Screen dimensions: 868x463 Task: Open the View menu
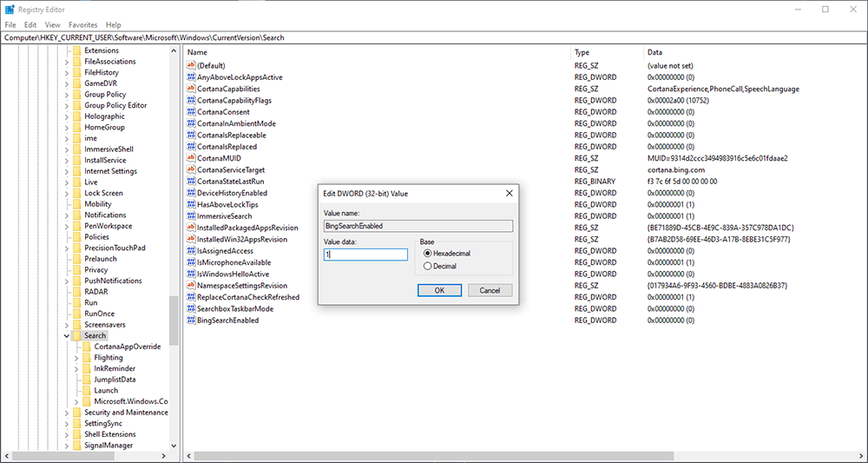click(53, 25)
